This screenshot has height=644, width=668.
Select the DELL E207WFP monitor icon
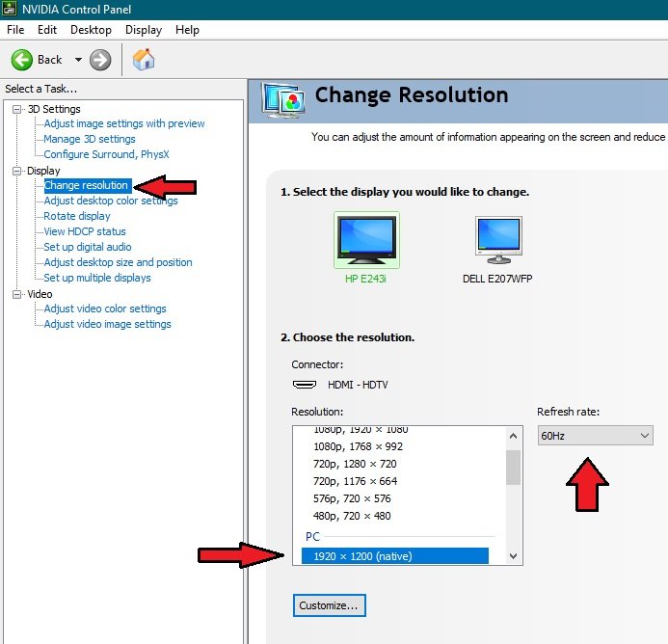[498, 240]
